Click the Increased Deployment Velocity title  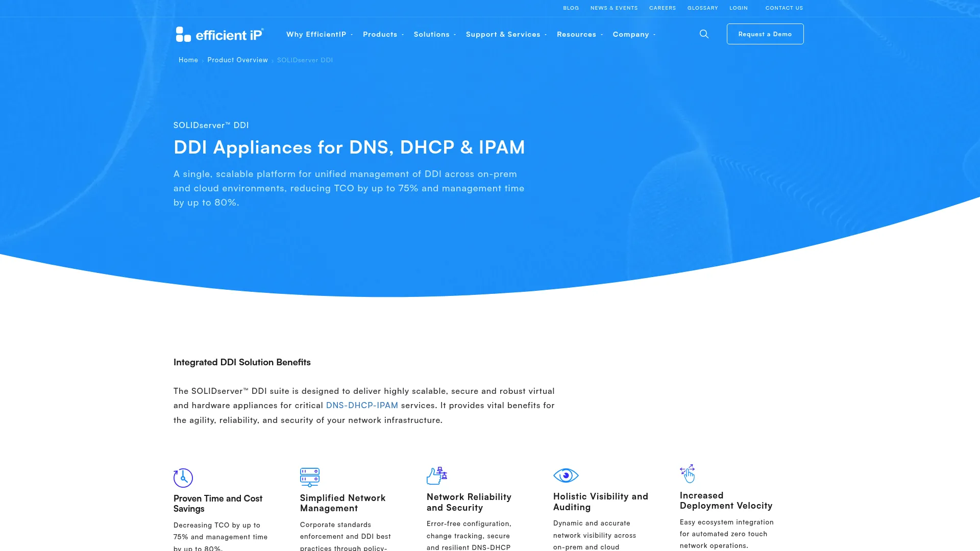[726, 500]
